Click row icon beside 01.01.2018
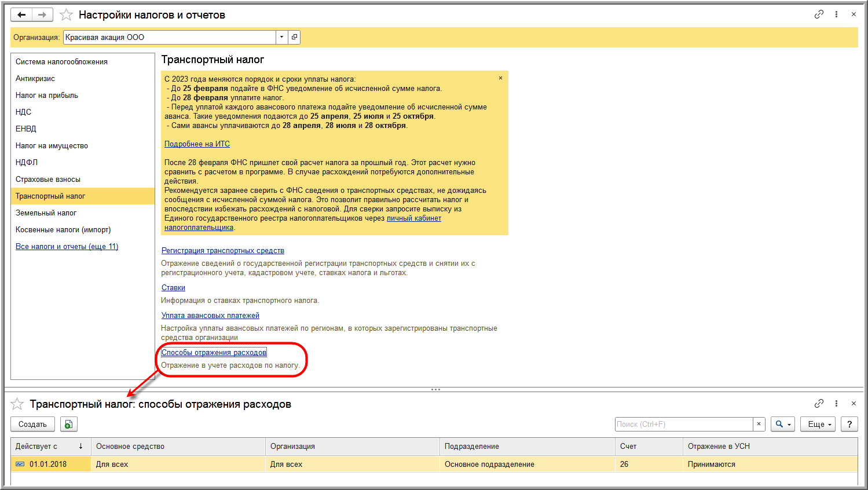This screenshot has width=868, height=490. [x=20, y=464]
